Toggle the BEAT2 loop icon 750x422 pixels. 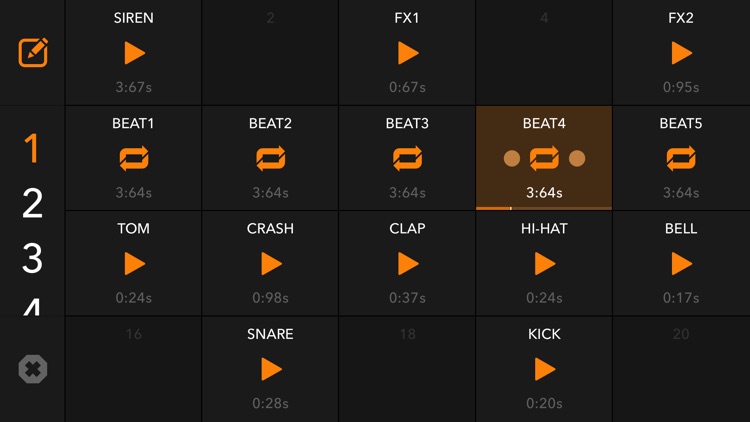pos(270,158)
